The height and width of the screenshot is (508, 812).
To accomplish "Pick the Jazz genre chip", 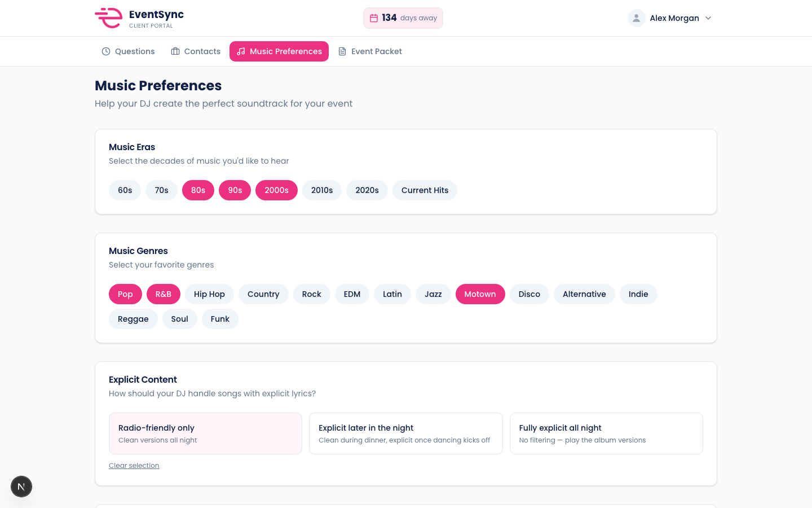I will click(x=433, y=294).
